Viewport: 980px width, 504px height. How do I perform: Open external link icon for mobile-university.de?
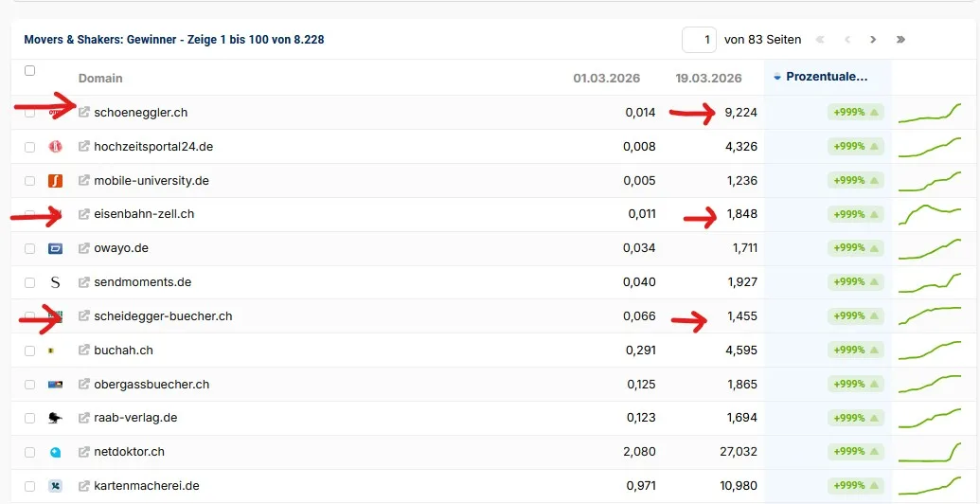point(83,181)
